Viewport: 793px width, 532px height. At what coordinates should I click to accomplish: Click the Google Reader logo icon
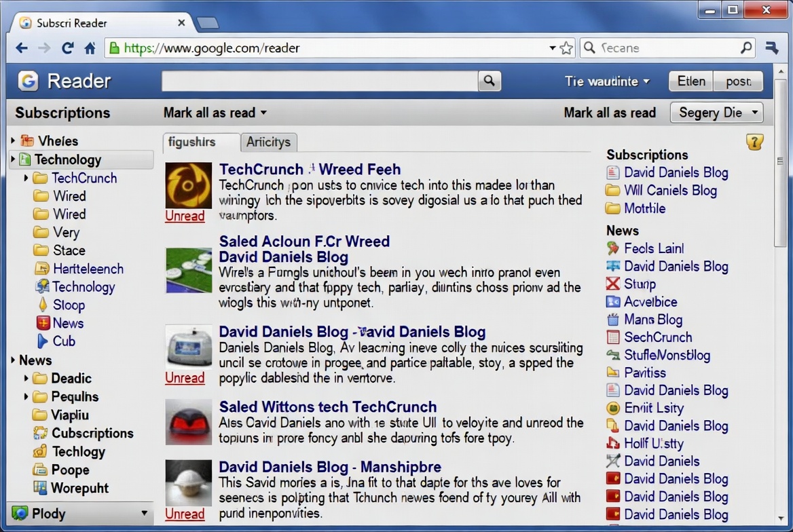pos(29,81)
